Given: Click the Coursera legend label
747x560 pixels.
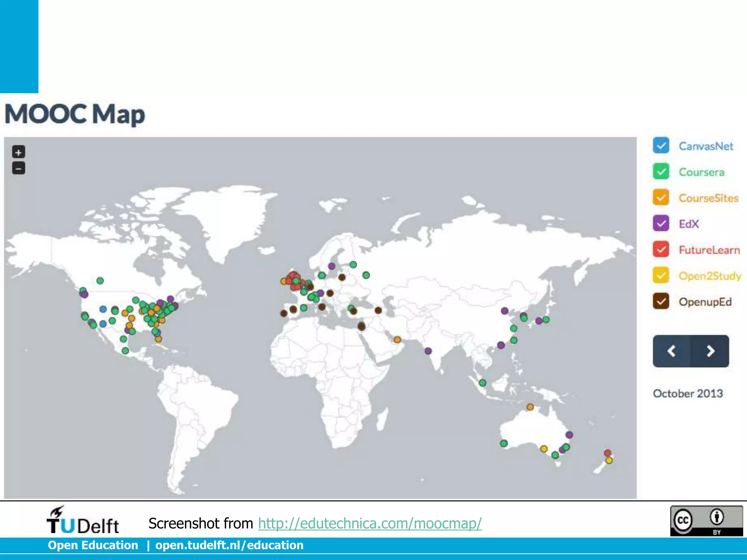Looking at the screenshot, I should pyautogui.click(x=701, y=172).
